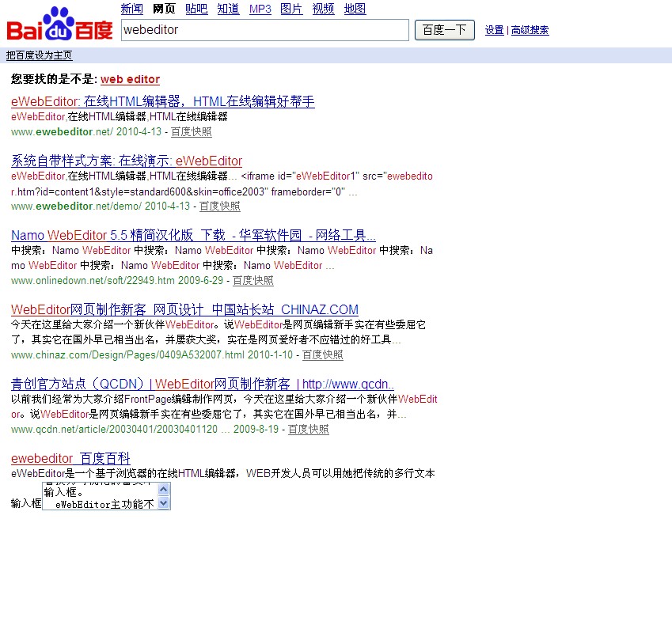Viewport: 672px width, 629px height.
Task: Follow the suggested 'web editor' query
Action: (131, 79)
